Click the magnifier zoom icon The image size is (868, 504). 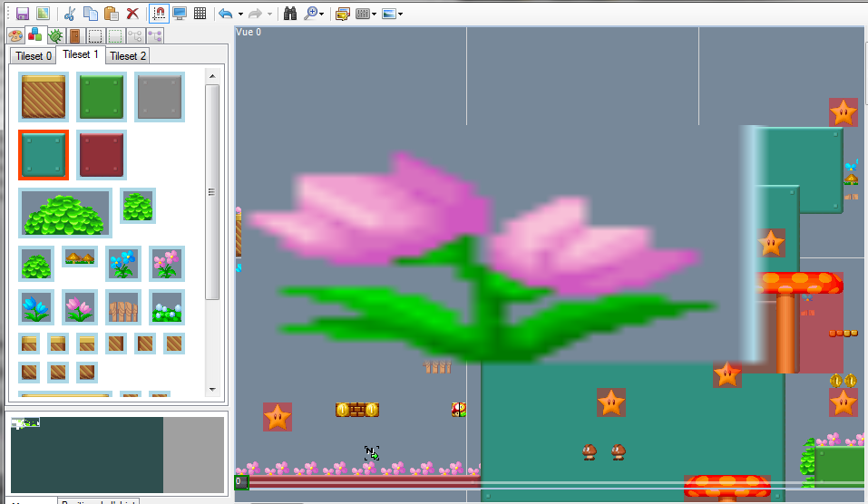coord(310,14)
